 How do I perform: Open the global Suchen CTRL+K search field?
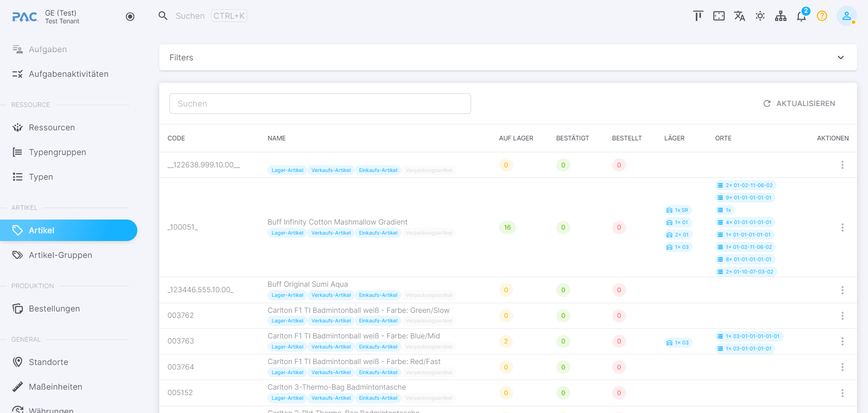click(211, 16)
